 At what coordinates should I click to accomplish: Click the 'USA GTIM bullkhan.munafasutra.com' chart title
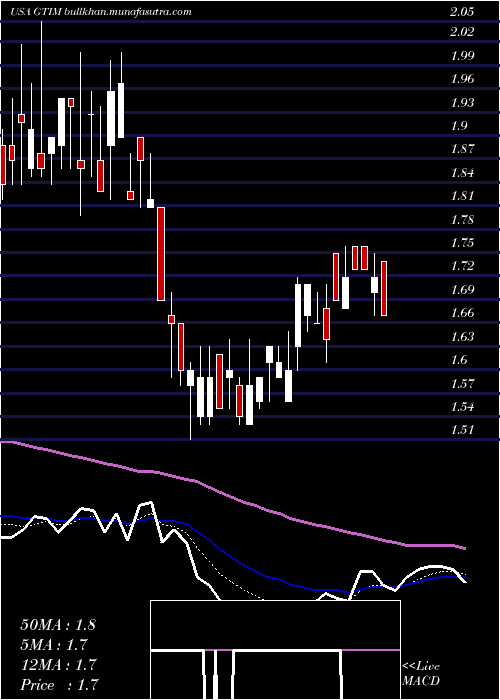coord(101,12)
